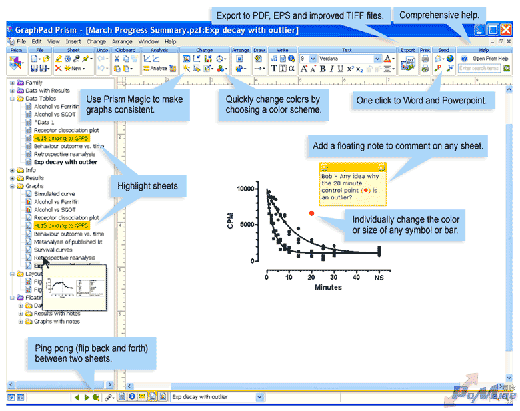Go to next sheet with green right arrow

tap(87, 397)
